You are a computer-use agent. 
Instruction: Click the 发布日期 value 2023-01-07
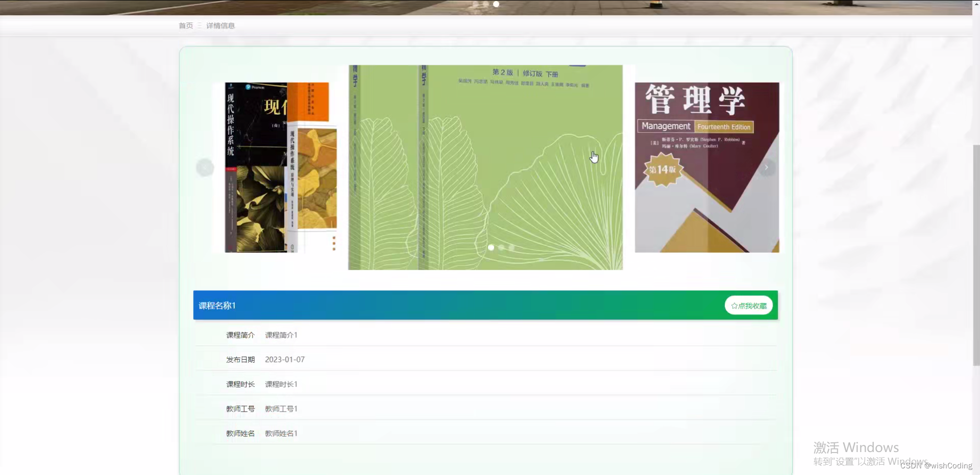(x=284, y=359)
